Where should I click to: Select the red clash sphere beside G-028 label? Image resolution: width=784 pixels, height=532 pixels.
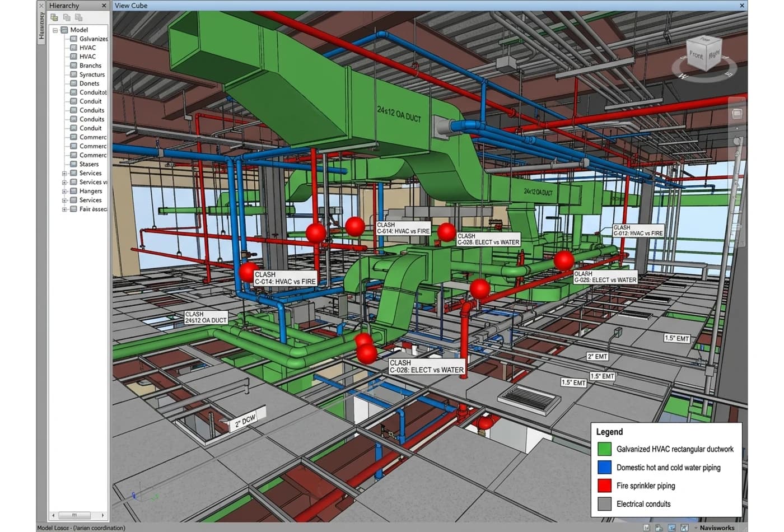point(564,260)
